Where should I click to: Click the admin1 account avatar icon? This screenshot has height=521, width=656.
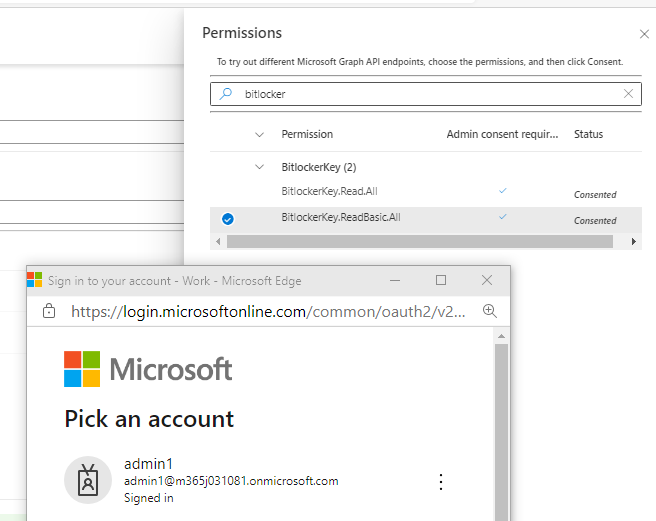coord(88,481)
